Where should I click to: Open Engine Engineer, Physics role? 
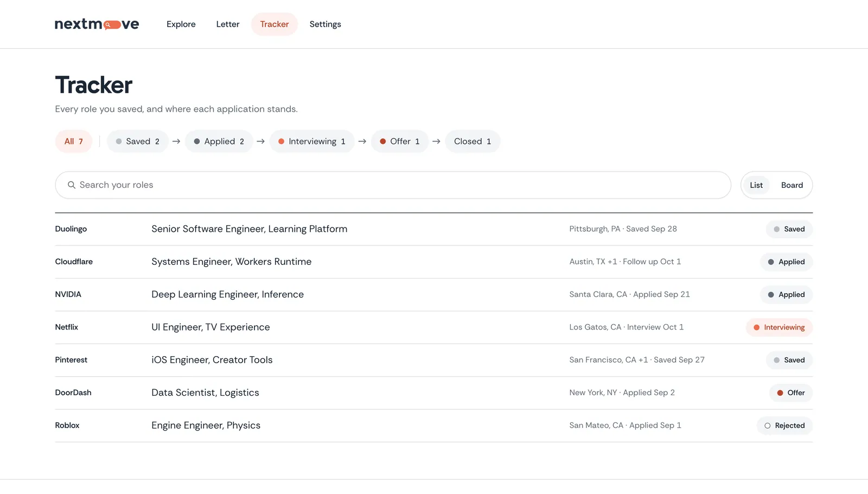(206, 426)
